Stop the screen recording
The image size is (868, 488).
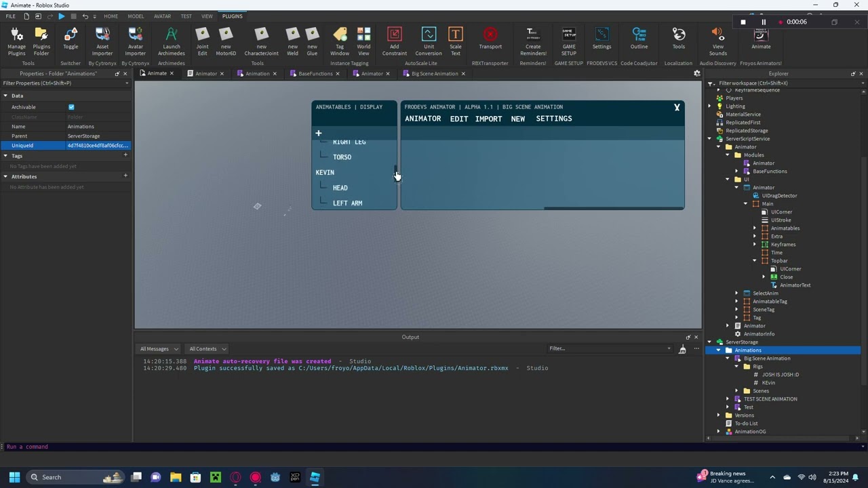[x=743, y=22]
